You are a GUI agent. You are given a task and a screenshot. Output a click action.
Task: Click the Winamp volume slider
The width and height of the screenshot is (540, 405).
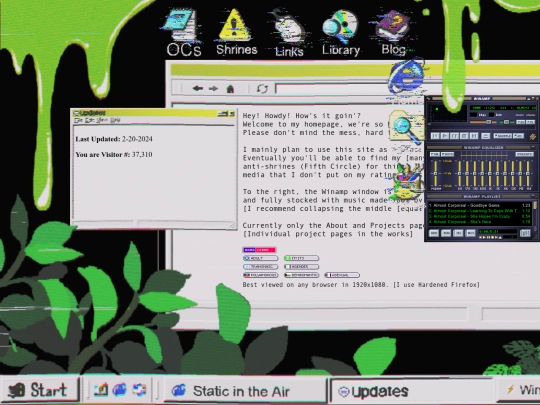483,122
